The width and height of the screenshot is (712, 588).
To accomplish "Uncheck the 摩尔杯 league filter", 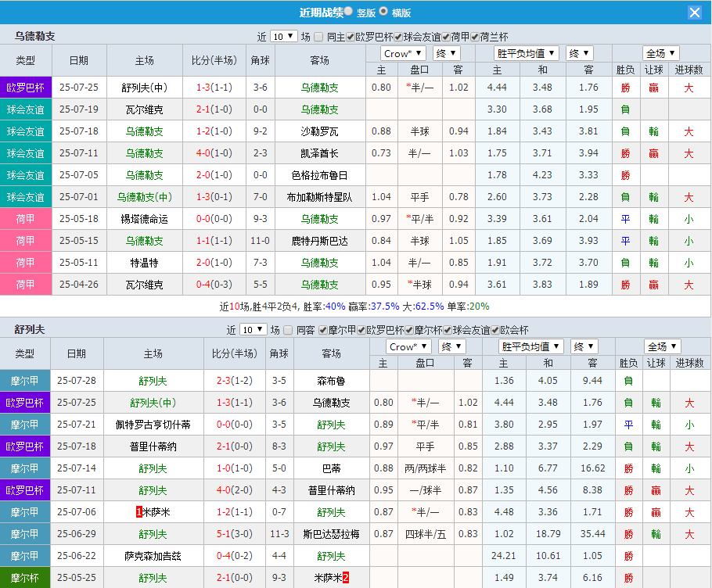I will [x=408, y=329].
